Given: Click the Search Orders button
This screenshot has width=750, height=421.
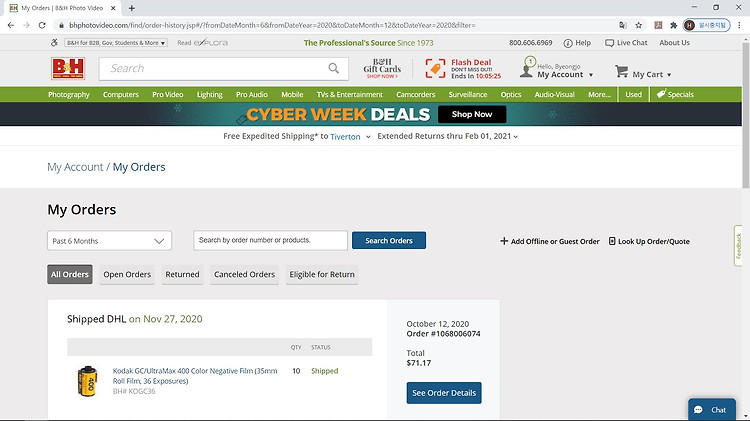Looking at the screenshot, I should click(x=389, y=241).
